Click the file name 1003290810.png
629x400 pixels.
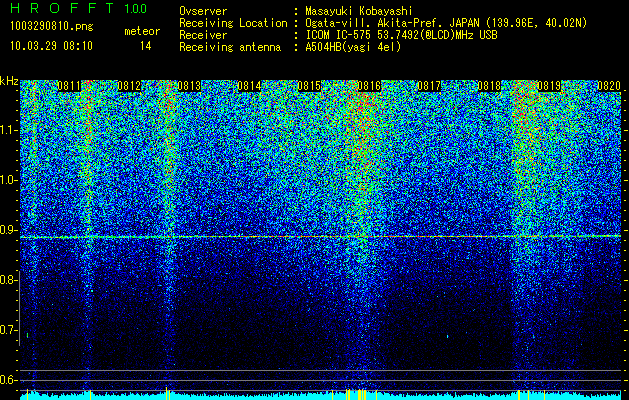pyautogui.click(x=52, y=26)
